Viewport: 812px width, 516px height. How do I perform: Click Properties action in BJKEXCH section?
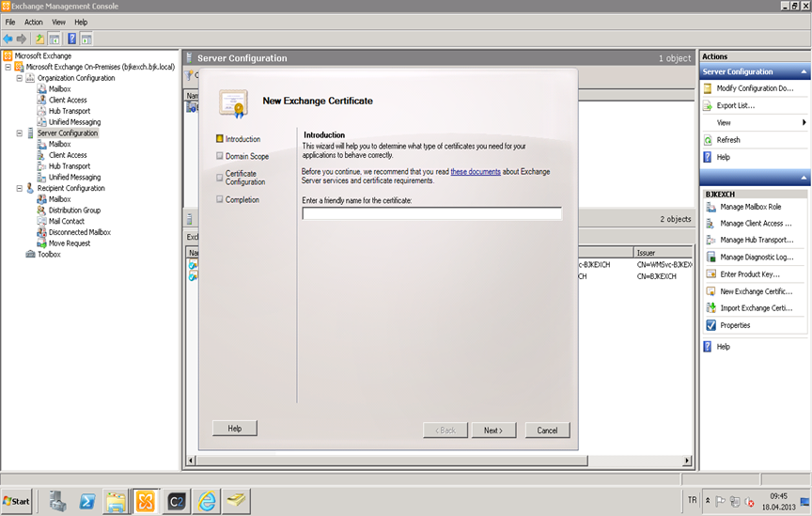pos(735,325)
